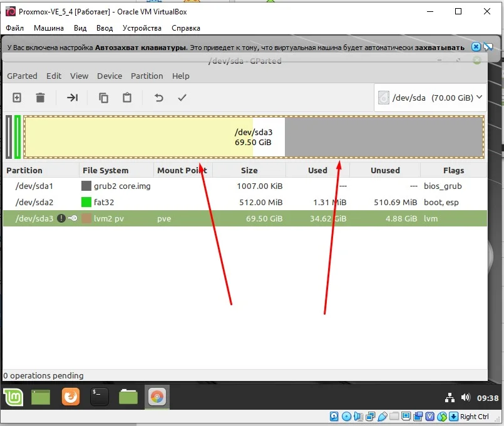Open the GParted menu
This screenshot has height=426, width=504.
[x=22, y=76]
